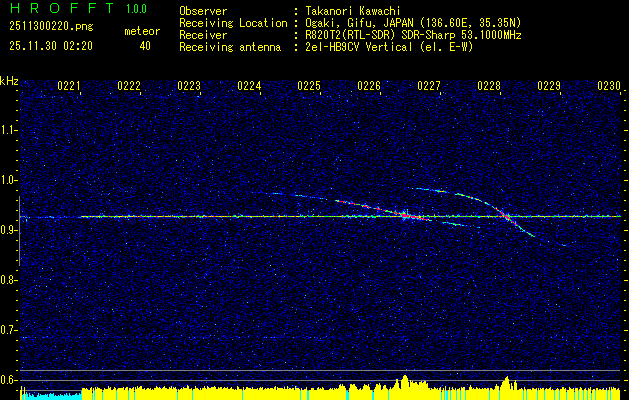
Task: Click the date stamp 25.11.30 02:20
Action: pyautogui.click(x=51, y=46)
